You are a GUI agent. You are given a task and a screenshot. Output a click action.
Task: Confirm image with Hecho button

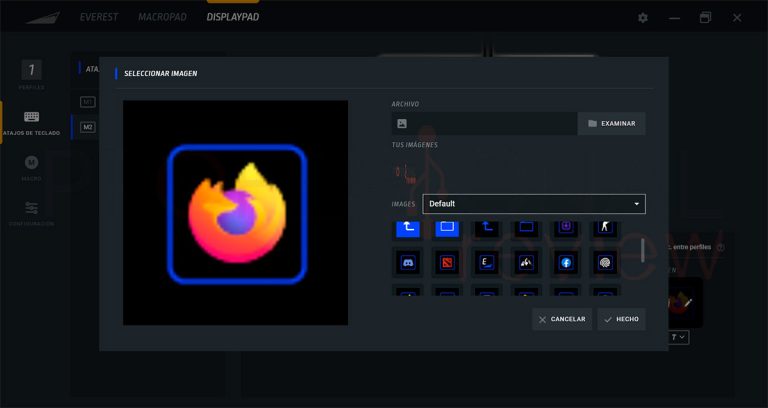(622, 319)
